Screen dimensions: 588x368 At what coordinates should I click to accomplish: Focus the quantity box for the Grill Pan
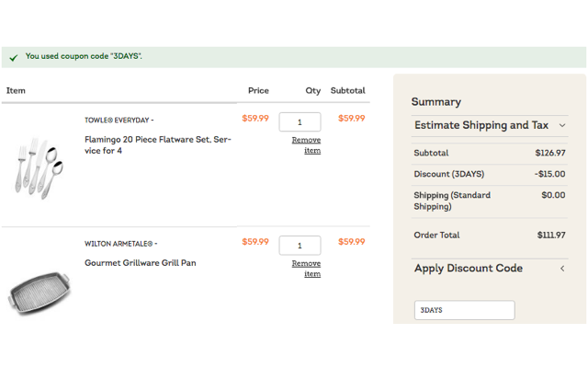pos(300,246)
